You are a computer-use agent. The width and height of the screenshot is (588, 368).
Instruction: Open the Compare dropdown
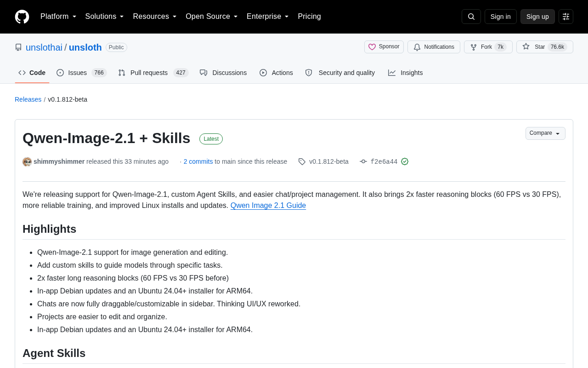(545, 133)
